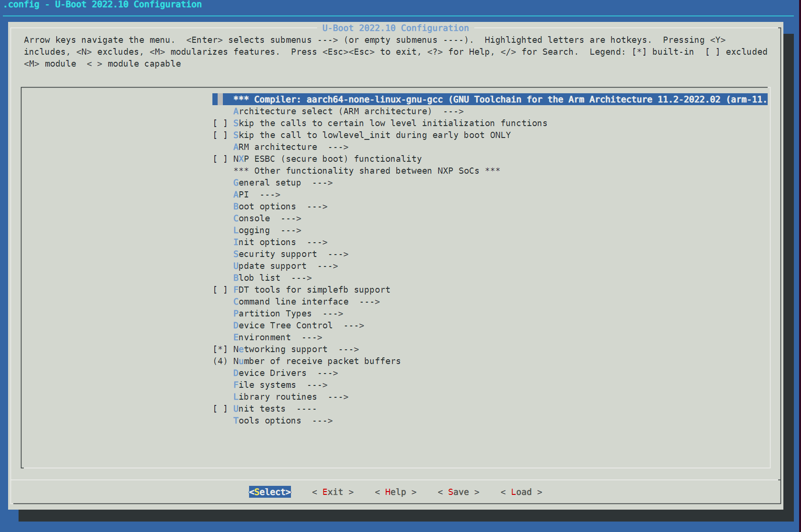The image size is (801, 532).
Task: Select the Tools options menu entry
Action: pyautogui.click(x=283, y=421)
